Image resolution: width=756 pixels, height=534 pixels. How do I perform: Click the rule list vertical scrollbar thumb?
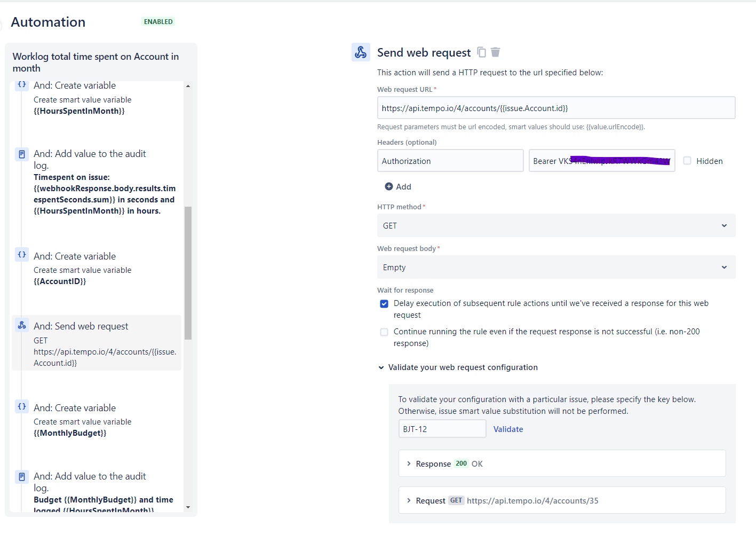188,272
